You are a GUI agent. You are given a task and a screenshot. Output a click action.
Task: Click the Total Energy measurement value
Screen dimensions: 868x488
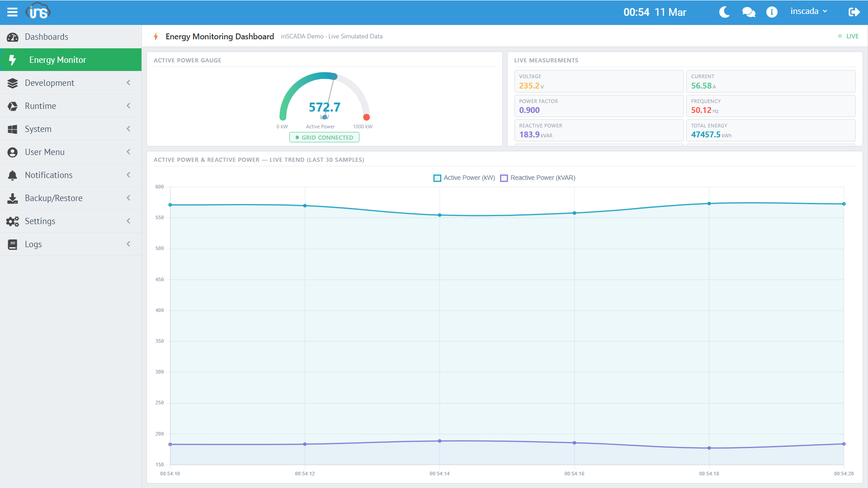pyautogui.click(x=706, y=134)
